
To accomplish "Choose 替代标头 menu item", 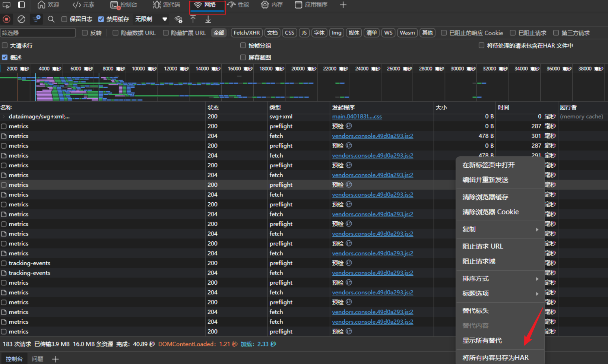I will click(500, 311).
